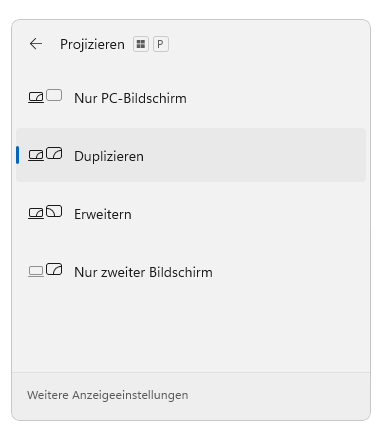The width and height of the screenshot is (379, 430).
Task: Click the laptop glyph beside Nur PC-Bildschirm
Action: [x=36, y=98]
